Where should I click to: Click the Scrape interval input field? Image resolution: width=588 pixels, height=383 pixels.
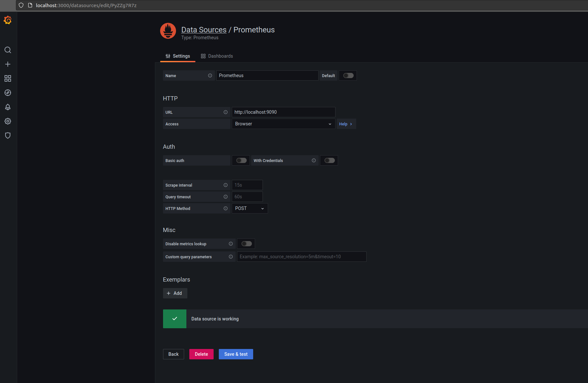[x=247, y=185]
